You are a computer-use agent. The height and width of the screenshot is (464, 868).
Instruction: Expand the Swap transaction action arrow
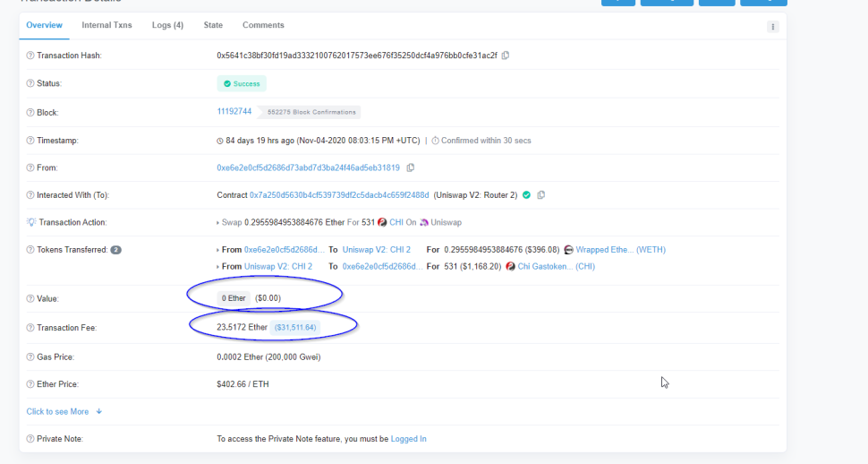[x=217, y=223]
